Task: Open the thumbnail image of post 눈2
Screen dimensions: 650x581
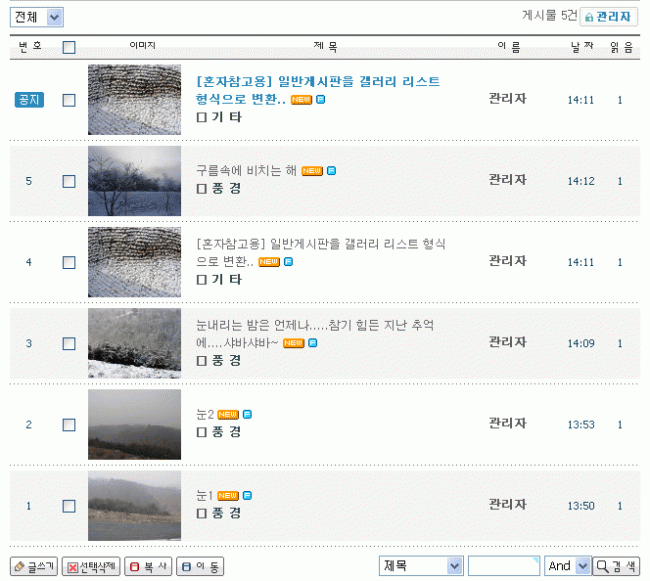Action: tap(134, 425)
